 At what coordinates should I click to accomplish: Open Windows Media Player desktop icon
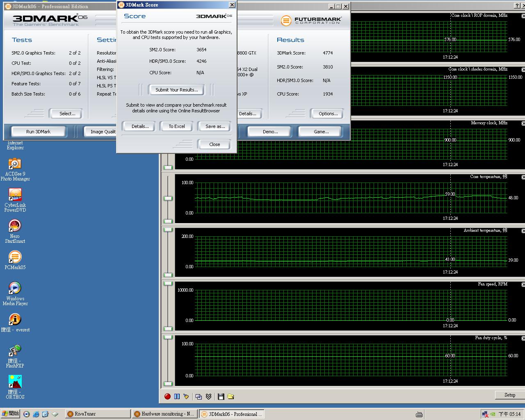click(x=15, y=294)
